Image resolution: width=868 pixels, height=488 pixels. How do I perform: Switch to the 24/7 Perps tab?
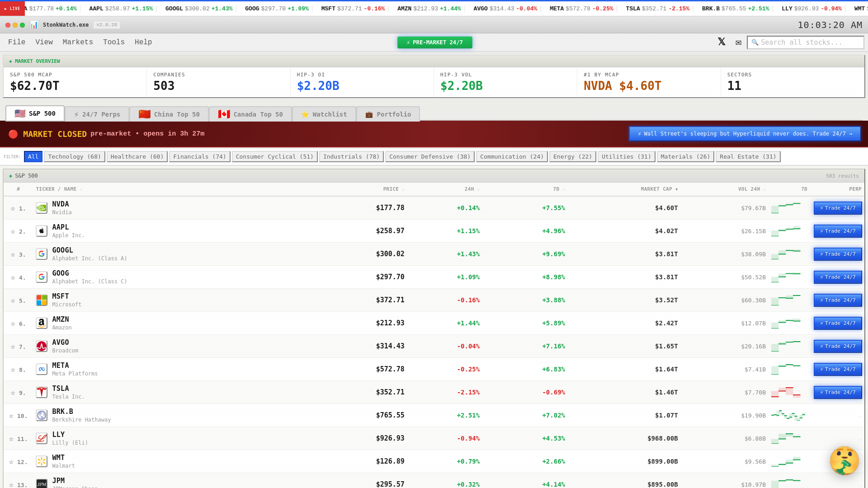97,114
